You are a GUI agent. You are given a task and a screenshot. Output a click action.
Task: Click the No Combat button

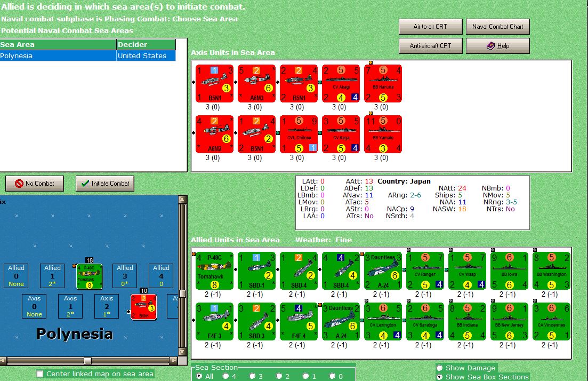tap(35, 184)
